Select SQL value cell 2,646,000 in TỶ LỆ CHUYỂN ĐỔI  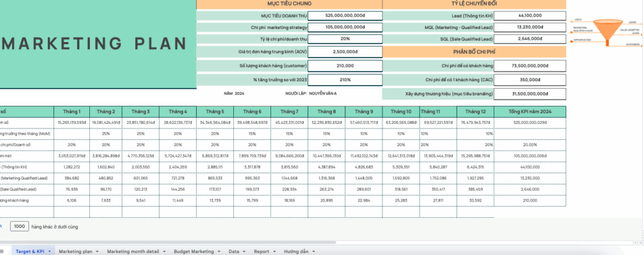(530, 39)
